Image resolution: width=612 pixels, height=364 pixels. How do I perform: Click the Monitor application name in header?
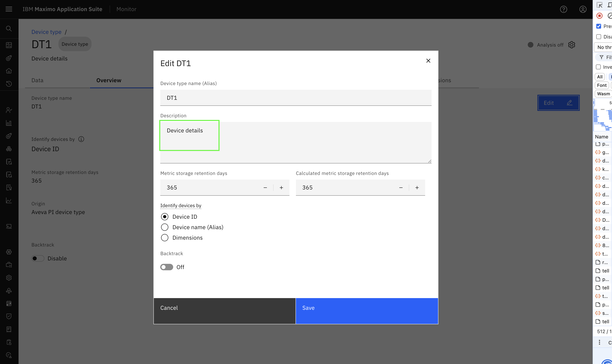pos(126,9)
